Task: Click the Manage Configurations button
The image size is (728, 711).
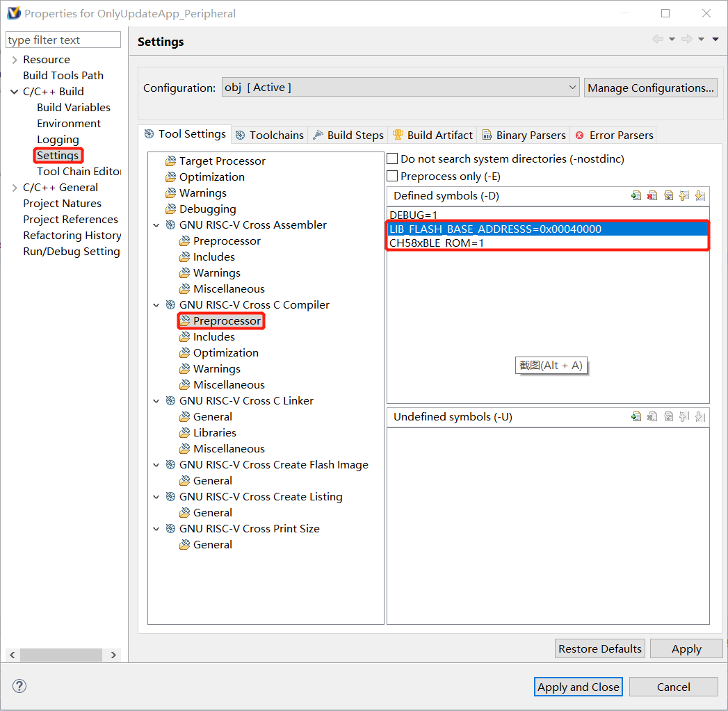Action: [x=650, y=88]
